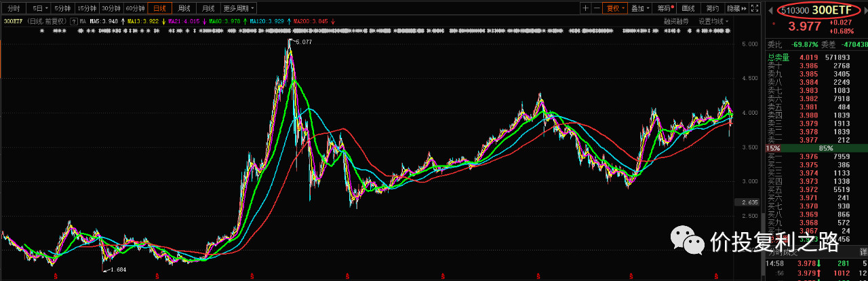Viewport: 868px width, 281px height.
Task: Click sell order price 3.984
Action: [808, 82]
